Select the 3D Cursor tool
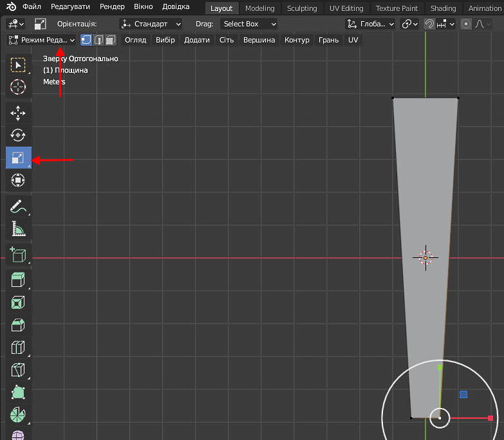Viewport: 504px width, 440px height. [x=18, y=87]
